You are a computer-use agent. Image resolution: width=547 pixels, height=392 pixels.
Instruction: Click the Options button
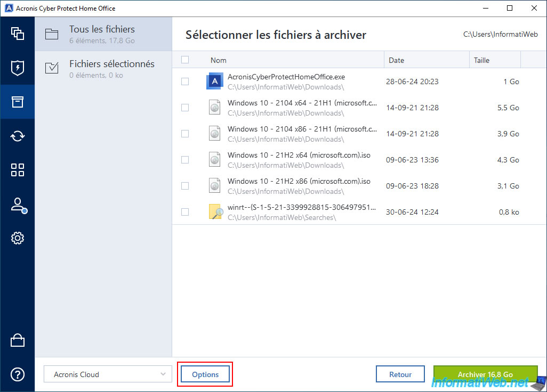tap(205, 374)
